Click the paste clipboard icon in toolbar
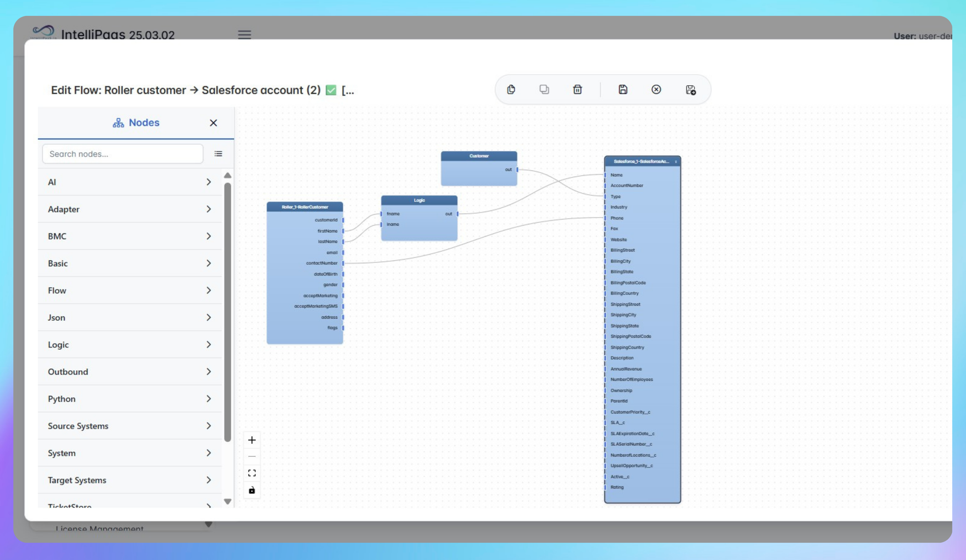Screen dimensions: 966x560 pos(511,90)
